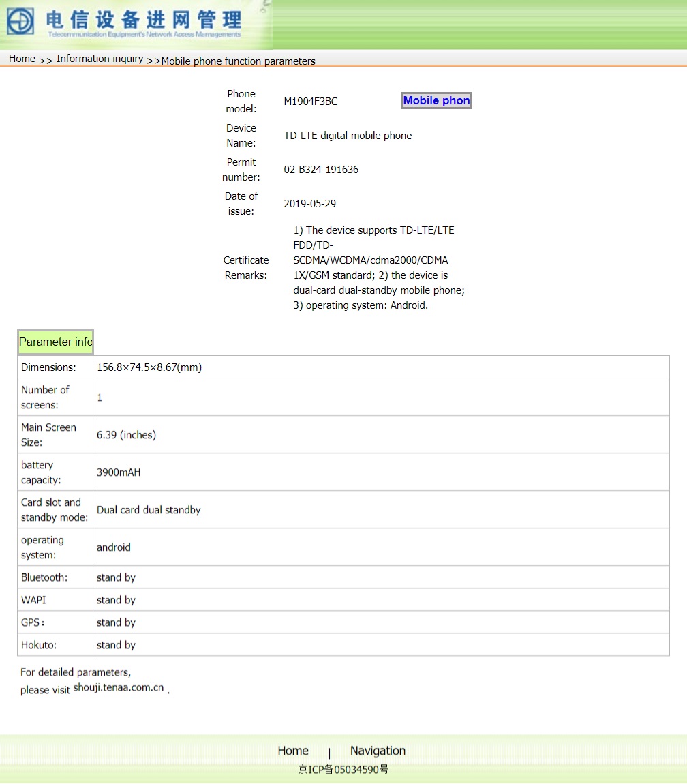Select the Dual card dual standby cell
Viewport: 687px width, 784px height.
coord(149,510)
